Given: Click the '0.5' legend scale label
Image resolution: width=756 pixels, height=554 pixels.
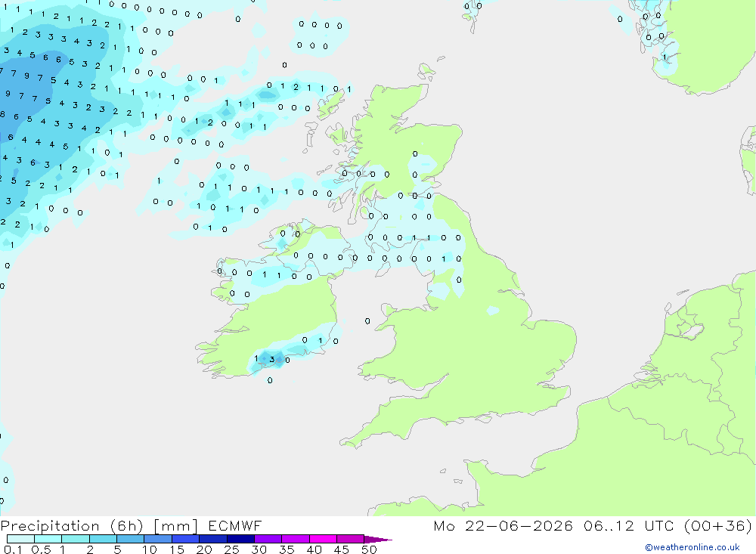Looking at the screenshot, I should pyautogui.click(x=41, y=549).
